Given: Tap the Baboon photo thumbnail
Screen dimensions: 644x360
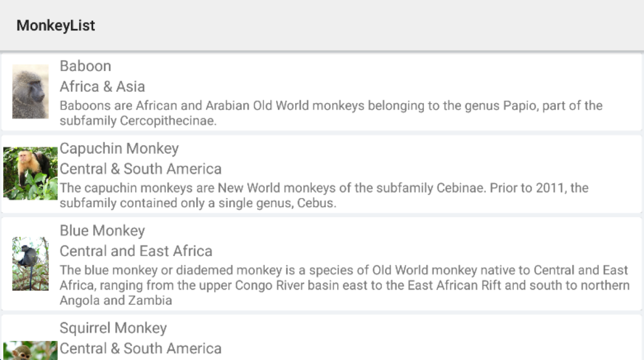Looking at the screenshot, I should click(x=30, y=91).
